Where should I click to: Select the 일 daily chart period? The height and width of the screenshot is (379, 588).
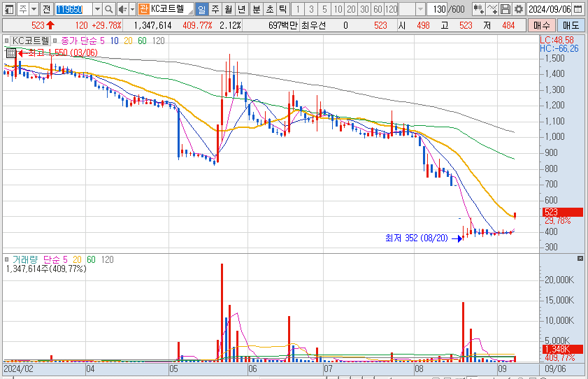click(202, 9)
